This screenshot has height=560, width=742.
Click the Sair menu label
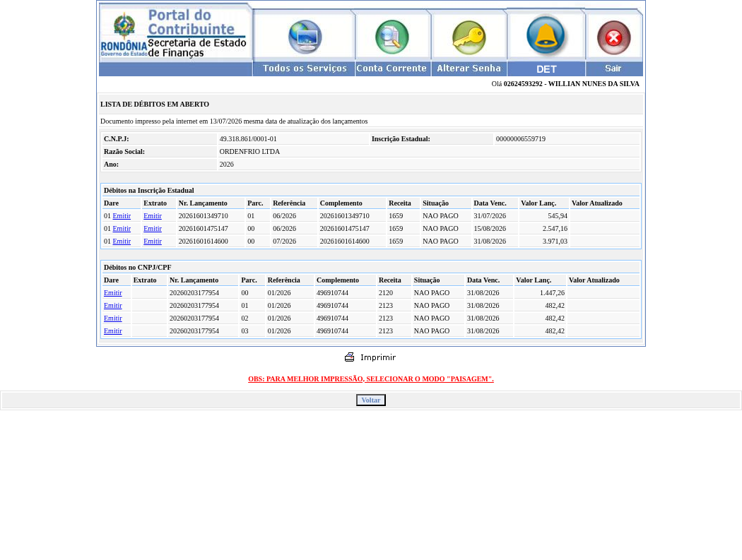pyautogui.click(x=613, y=68)
